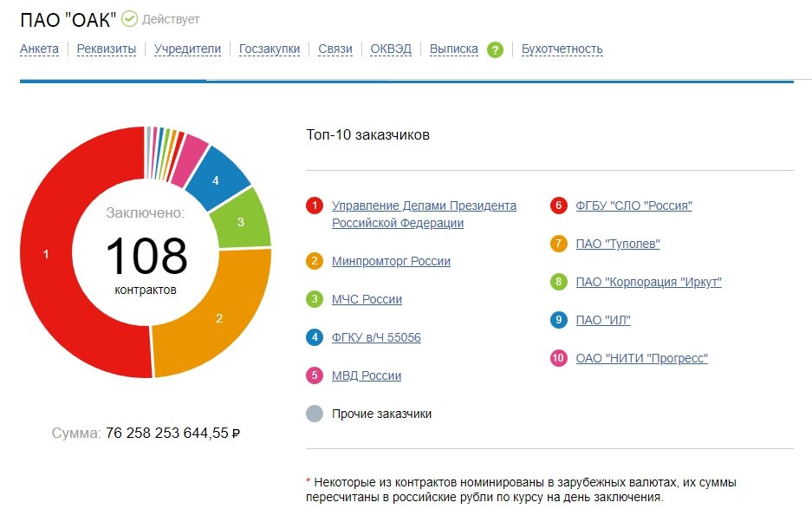Select the Госзакупки tab
Image resolution: width=812 pixels, height=522 pixels.
point(270,49)
